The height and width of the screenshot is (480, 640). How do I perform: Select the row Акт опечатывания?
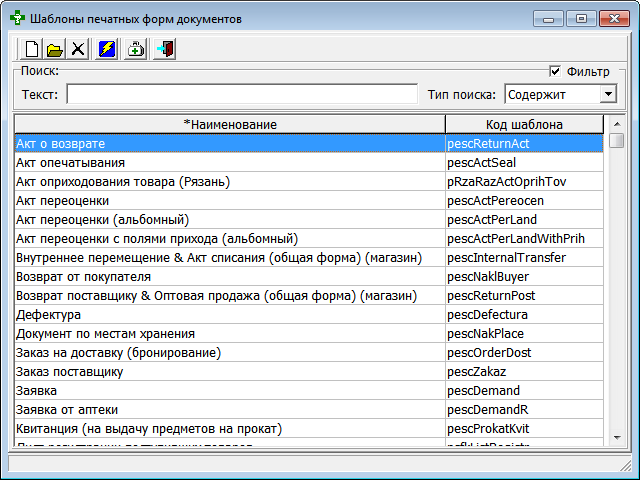[229, 163]
